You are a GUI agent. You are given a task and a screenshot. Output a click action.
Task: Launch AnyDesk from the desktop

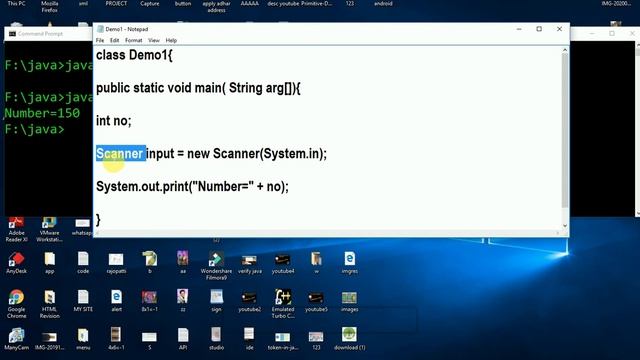tap(16, 262)
